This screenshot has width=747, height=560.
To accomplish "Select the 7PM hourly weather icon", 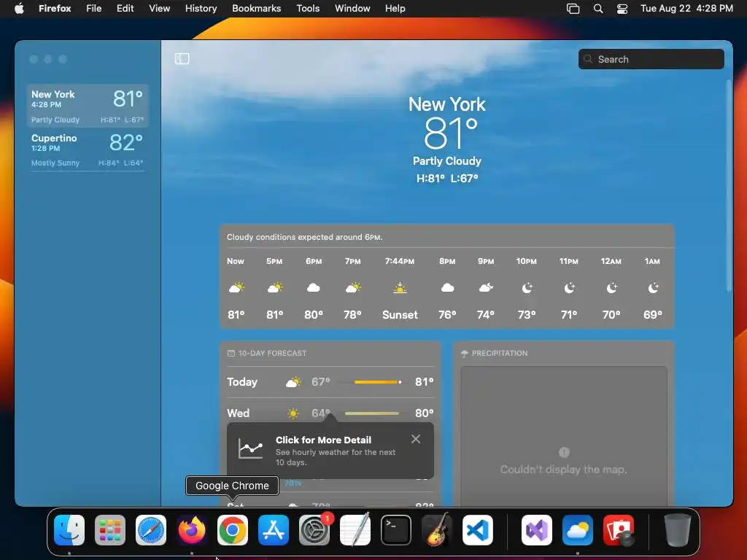I will (x=353, y=287).
